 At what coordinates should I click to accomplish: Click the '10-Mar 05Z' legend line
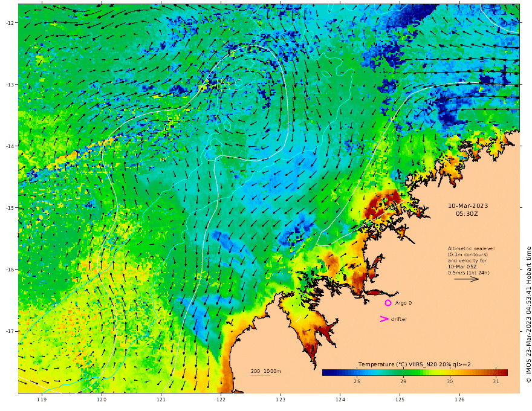(x=461, y=267)
